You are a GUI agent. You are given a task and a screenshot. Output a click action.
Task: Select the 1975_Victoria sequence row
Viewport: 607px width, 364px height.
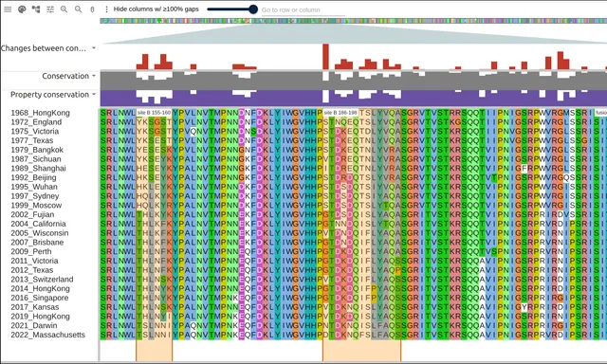click(35, 131)
